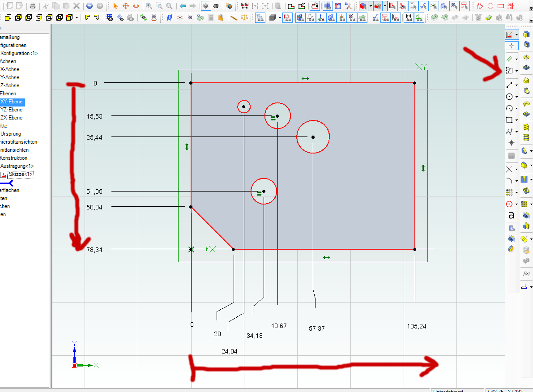Toggle the constraint checkmark selection filter
This screenshot has height=392, width=533.
[x=423, y=6]
